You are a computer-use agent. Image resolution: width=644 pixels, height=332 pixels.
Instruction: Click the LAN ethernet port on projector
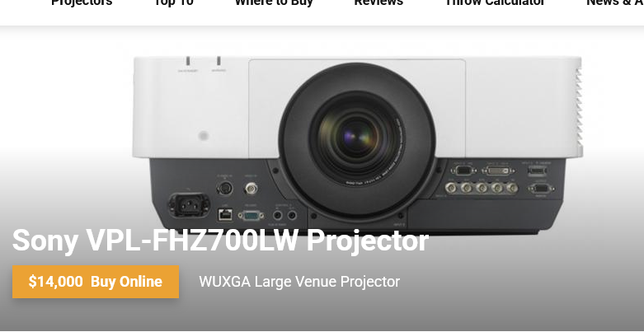pyautogui.click(x=224, y=214)
